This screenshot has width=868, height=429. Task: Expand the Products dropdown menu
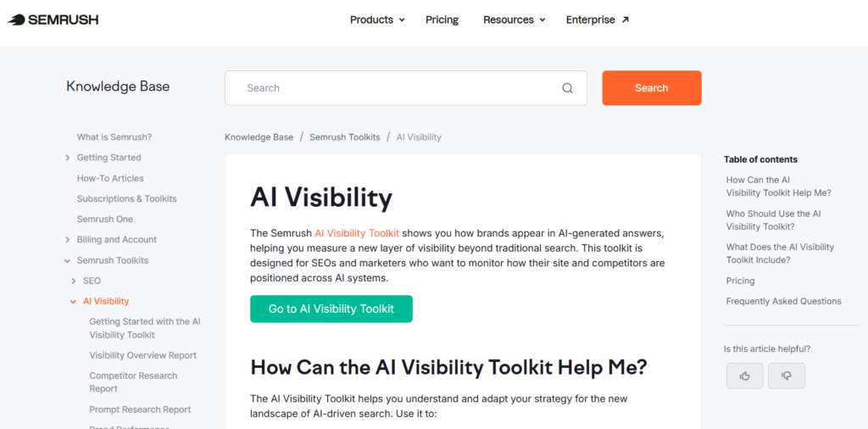click(377, 19)
